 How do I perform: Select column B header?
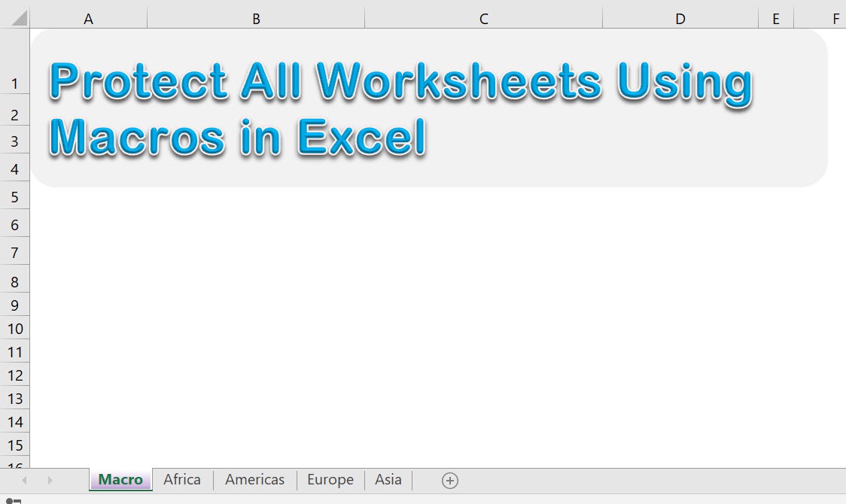[x=256, y=19]
